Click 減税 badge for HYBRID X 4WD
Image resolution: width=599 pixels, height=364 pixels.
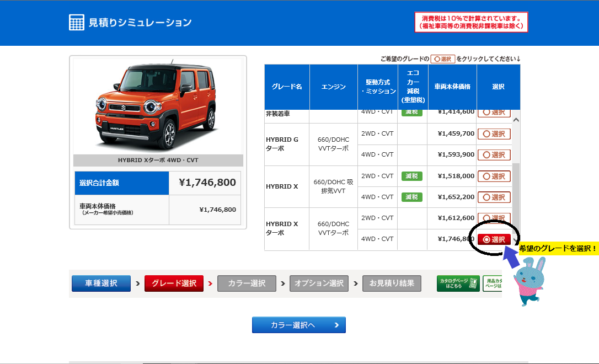[x=412, y=197]
